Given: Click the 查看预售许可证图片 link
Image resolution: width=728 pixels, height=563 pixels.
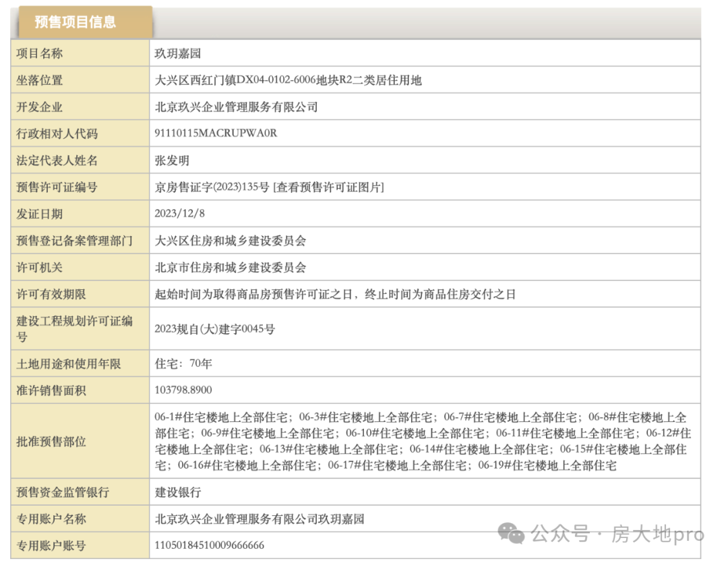Looking at the screenshot, I should tap(329, 187).
